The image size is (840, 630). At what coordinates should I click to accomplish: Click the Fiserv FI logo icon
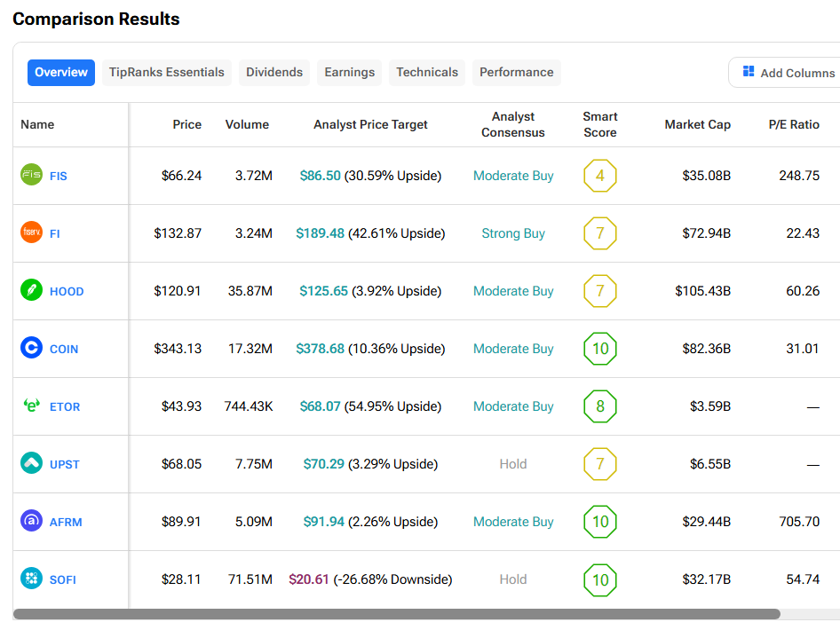click(x=31, y=232)
